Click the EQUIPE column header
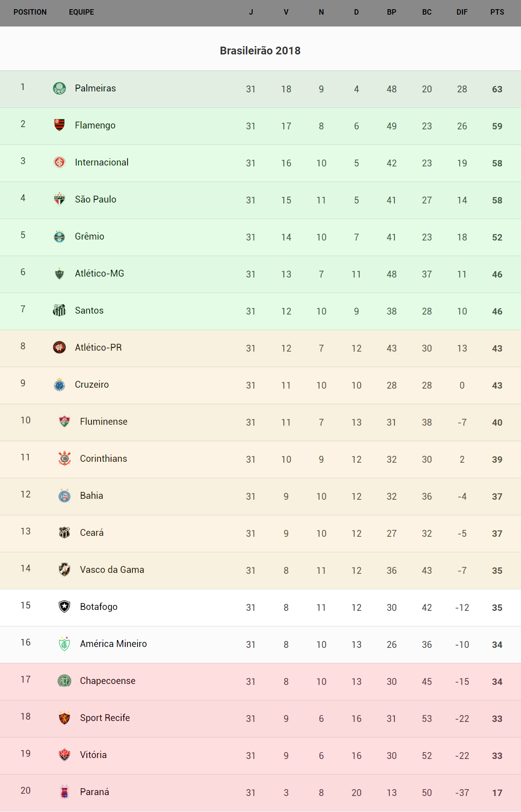Screen dimensions: 521x812 (x=81, y=12)
